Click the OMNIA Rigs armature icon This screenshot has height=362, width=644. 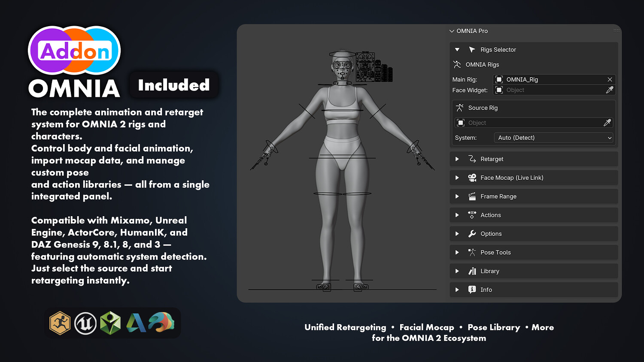click(457, 64)
